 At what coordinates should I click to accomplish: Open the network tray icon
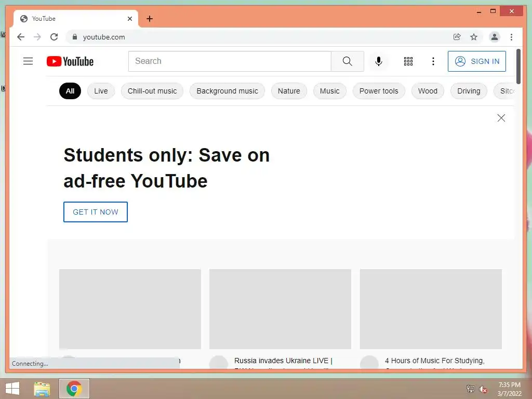pos(470,389)
